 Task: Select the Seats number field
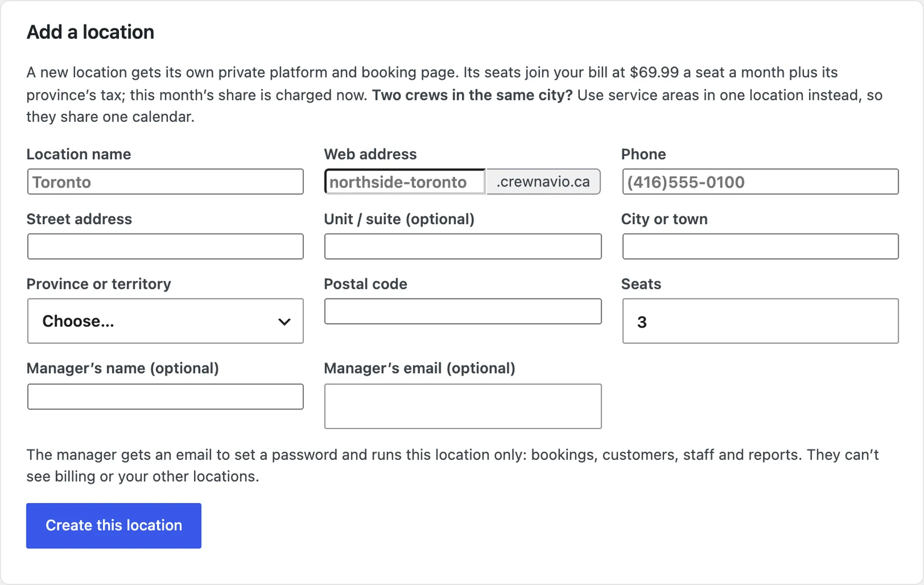pos(761,321)
